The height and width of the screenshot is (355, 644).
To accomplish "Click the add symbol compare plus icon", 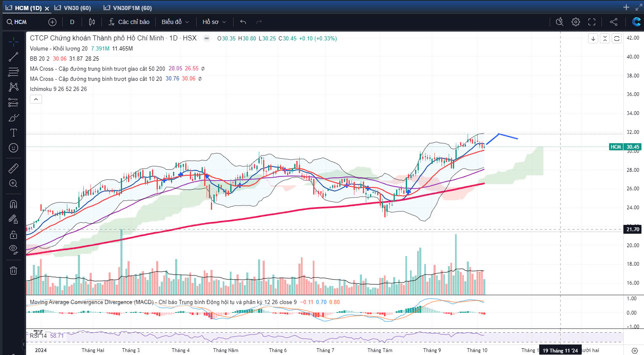I will click(x=52, y=22).
